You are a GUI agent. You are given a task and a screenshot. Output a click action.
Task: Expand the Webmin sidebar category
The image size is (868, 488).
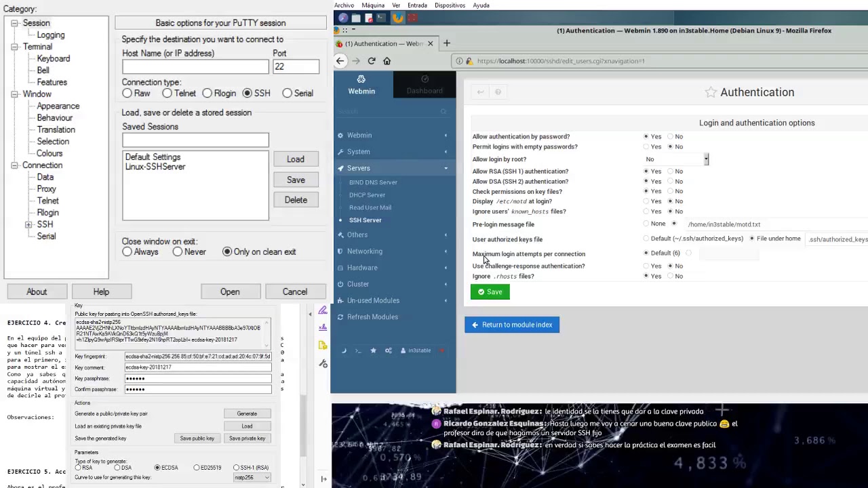pos(393,136)
